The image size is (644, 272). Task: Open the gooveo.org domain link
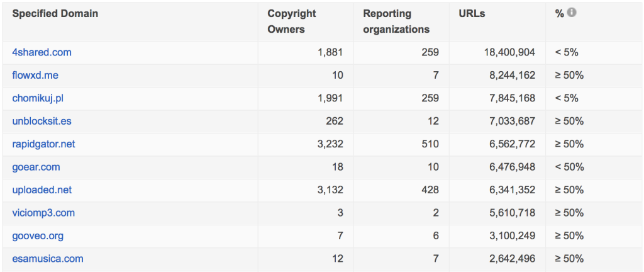tap(38, 236)
